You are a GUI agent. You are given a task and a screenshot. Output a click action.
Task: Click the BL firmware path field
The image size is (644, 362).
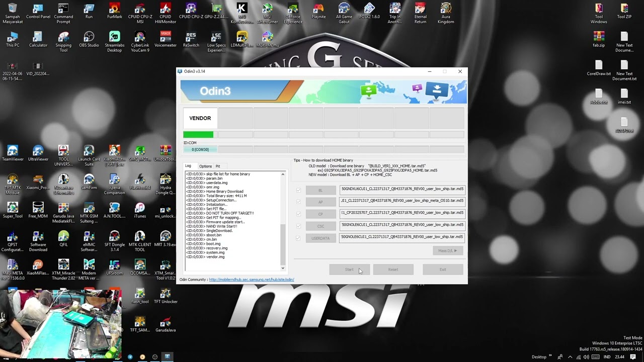(x=402, y=189)
